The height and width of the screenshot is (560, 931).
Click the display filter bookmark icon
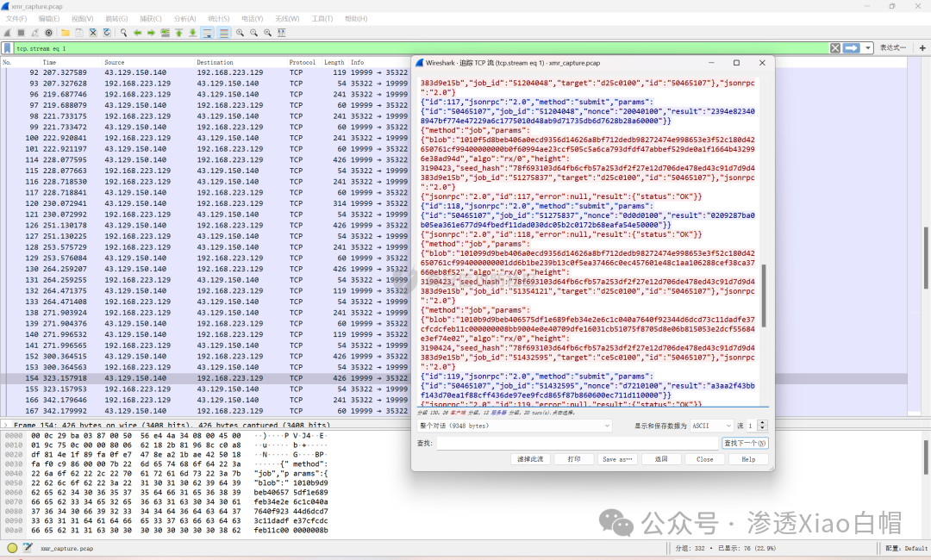8,48
